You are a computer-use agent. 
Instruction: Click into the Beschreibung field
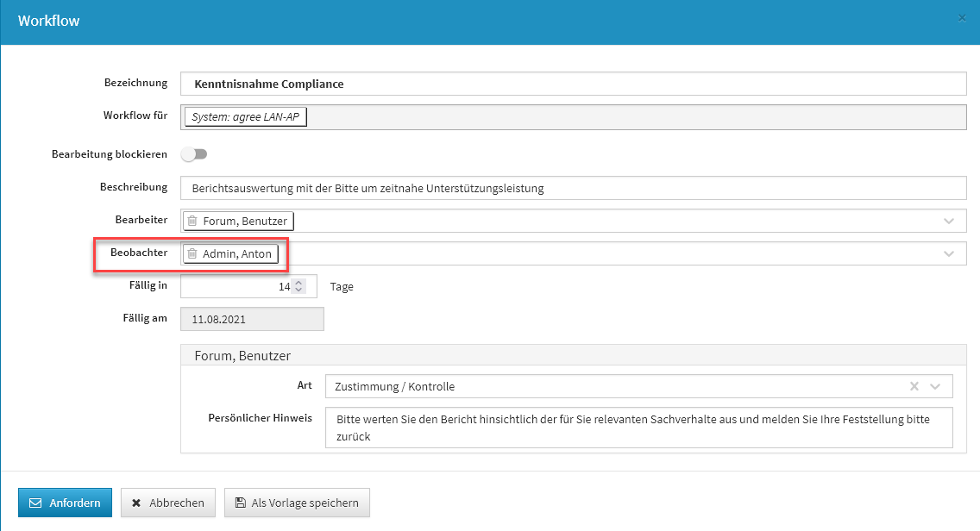pyautogui.click(x=573, y=188)
